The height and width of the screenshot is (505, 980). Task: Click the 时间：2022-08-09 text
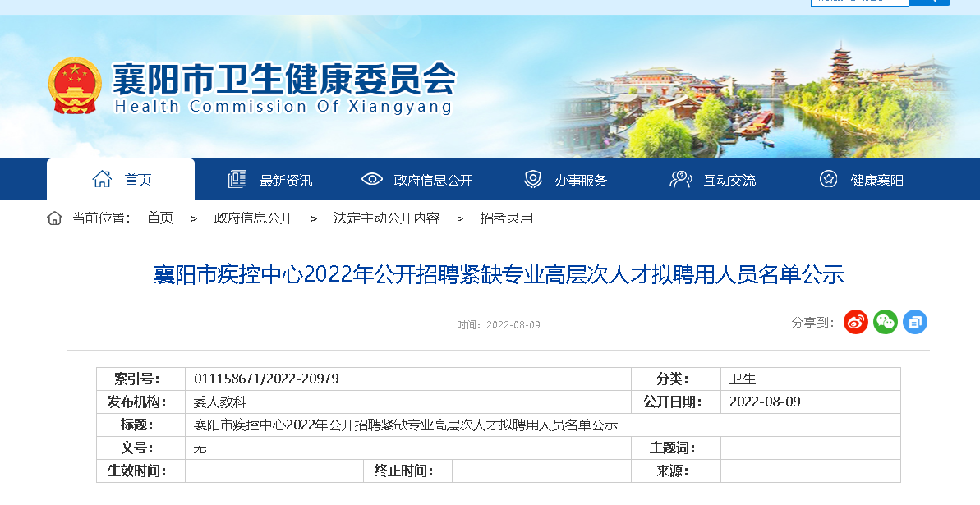(x=498, y=325)
